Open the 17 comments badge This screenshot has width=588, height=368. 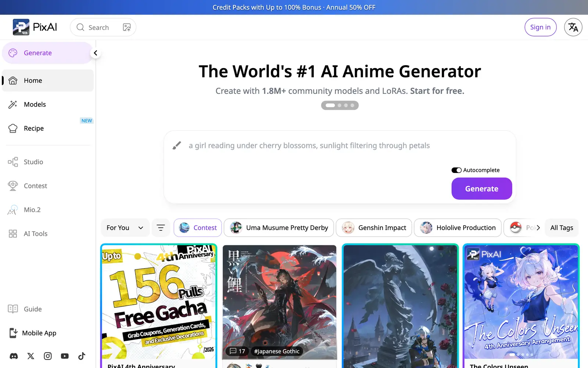[237, 351]
